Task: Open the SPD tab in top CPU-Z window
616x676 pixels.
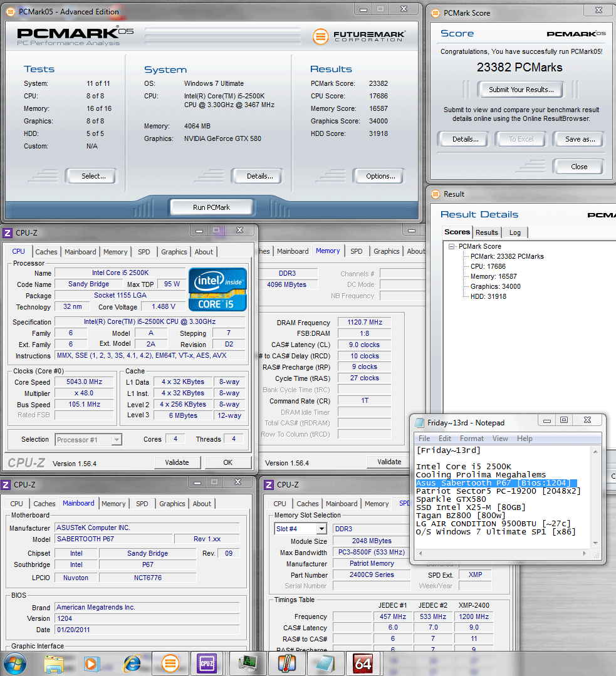Action: coord(144,252)
